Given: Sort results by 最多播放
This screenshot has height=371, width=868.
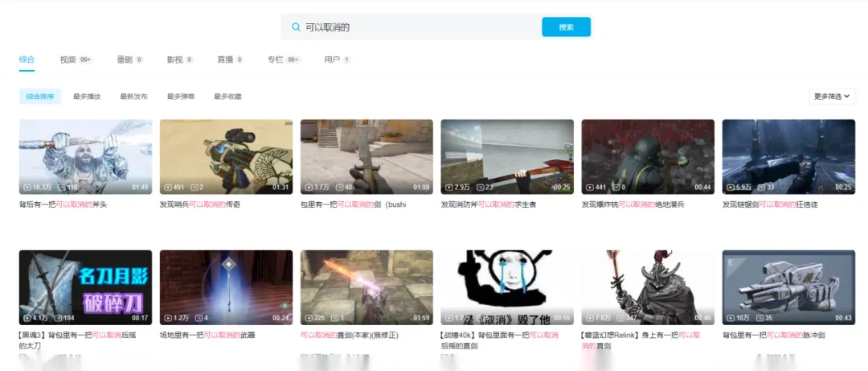Looking at the screenshot, I should coord(87,97).
